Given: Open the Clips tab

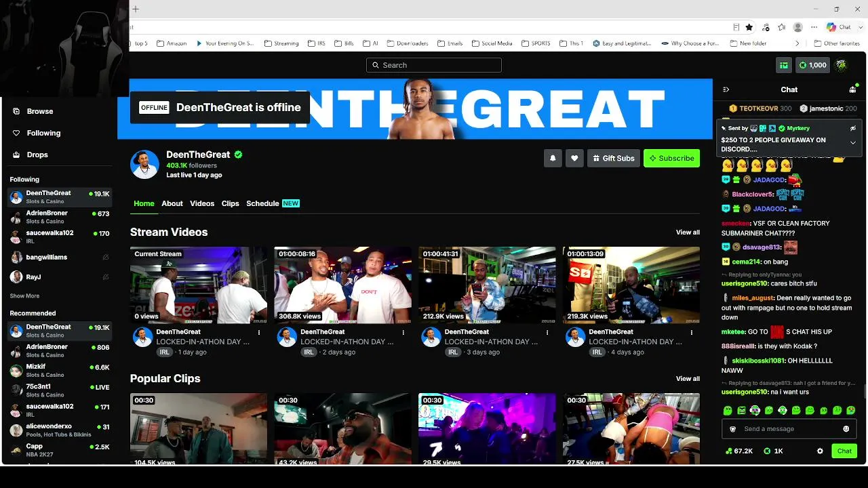Looking at the screenshot, I should [x=231, y=203].
